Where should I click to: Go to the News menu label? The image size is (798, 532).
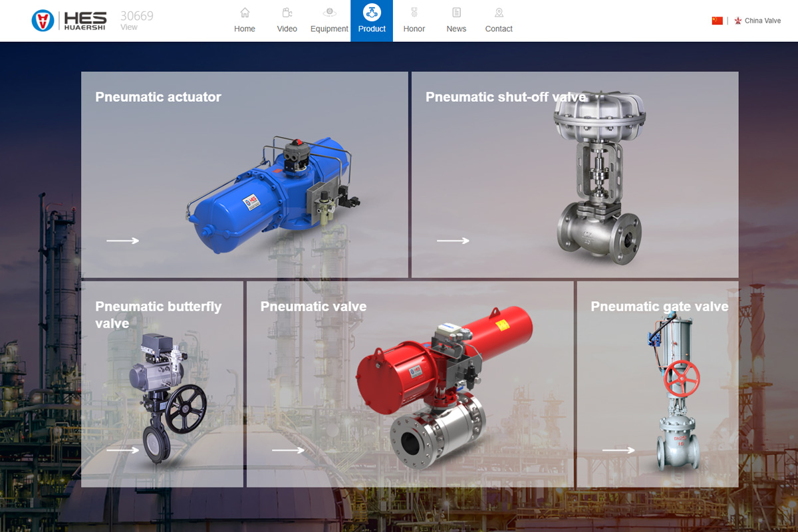(456, 29)
